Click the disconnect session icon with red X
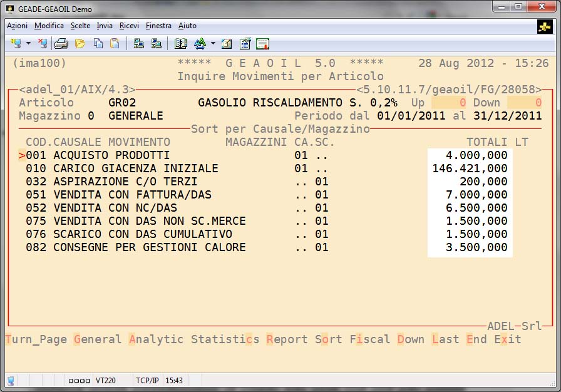561x392 pixels. [43, 44]
